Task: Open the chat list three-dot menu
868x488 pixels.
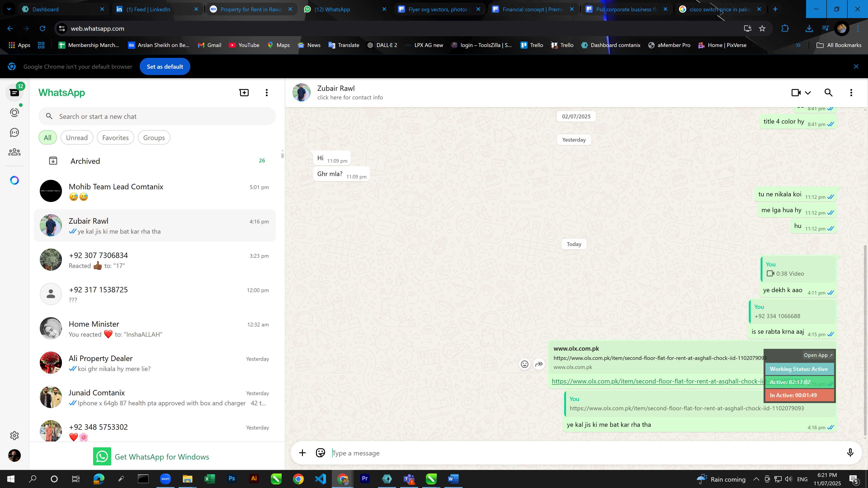Action: [267, 93]
